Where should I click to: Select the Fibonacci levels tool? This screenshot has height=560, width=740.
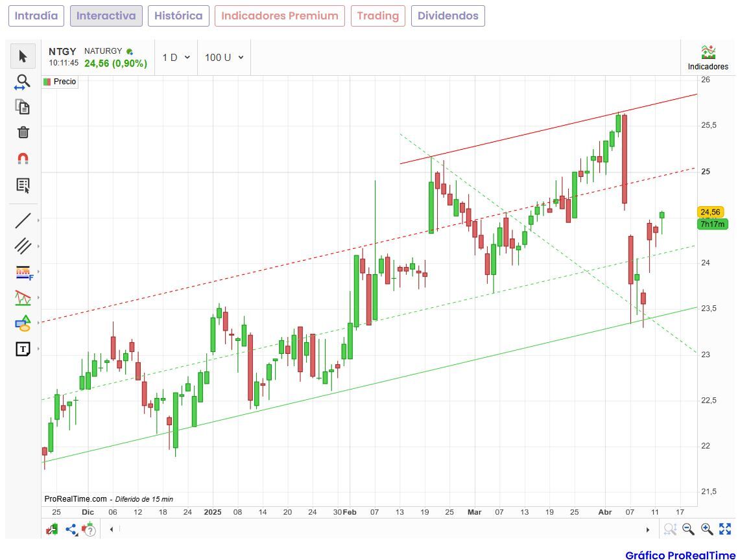pos(23,272)
